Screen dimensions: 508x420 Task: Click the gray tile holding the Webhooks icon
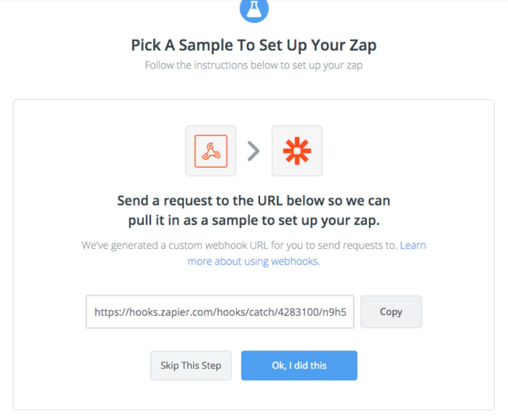[211, 151]
